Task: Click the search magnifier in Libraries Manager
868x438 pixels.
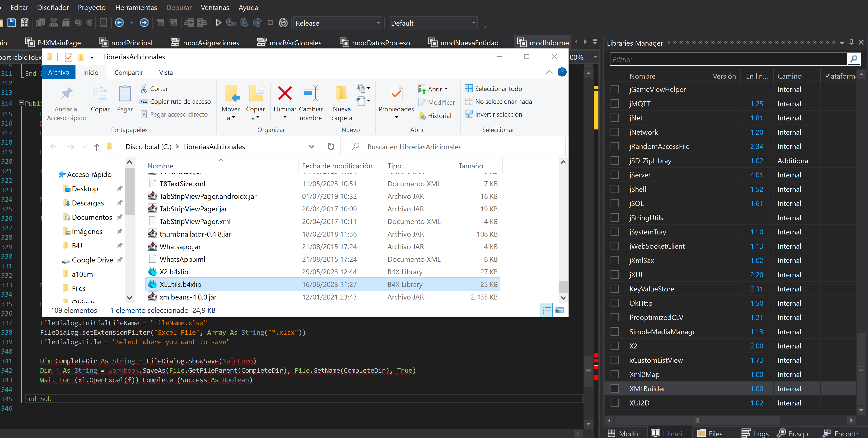Action: 853,59
